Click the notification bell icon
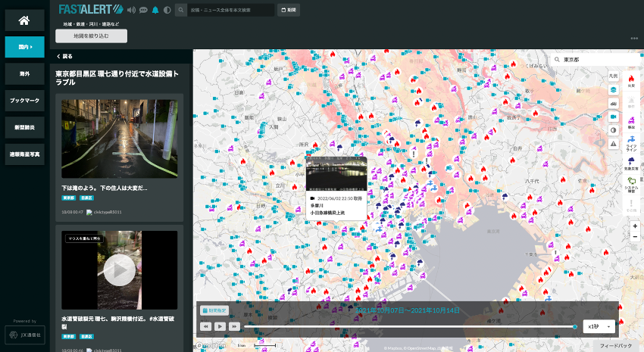644x352 pixels. pos(155,10)
